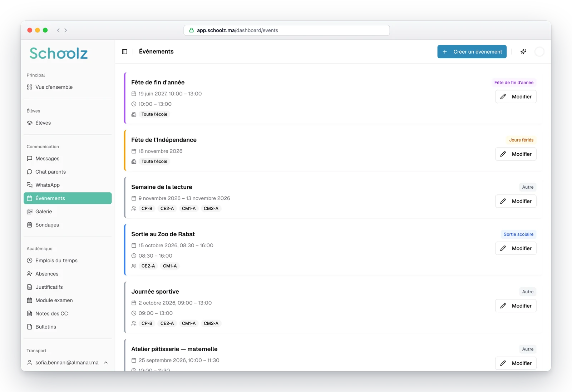572x392 pixels.
Task: Click Toute l'école badge under Fête de l'Indépendance
Action: click(x=154, y=162)
